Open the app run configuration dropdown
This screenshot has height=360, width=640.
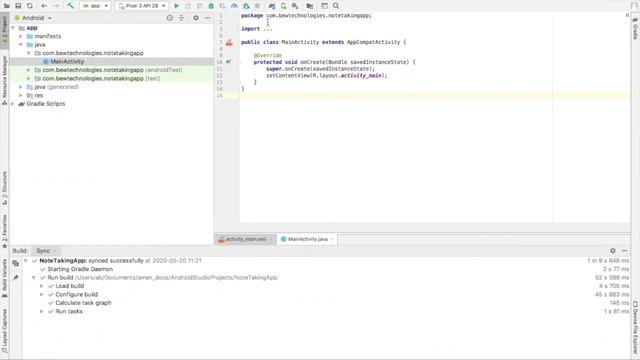(x=96, y=6)
